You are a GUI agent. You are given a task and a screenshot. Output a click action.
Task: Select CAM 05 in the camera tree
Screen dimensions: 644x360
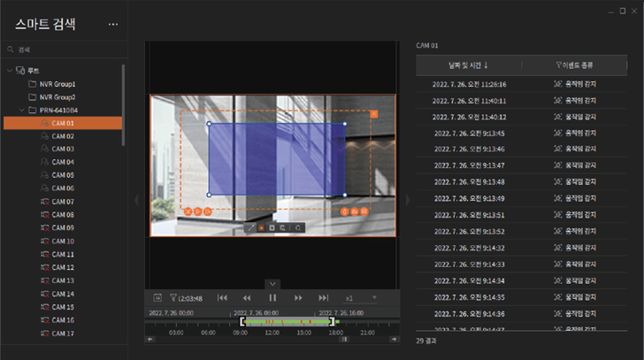62,175
